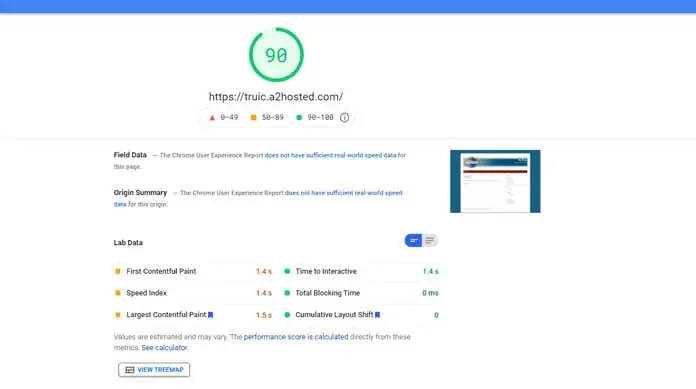This screenshot has width=696, height=389.
Task: Click the Field Data heading
Action: pos(130,155)
